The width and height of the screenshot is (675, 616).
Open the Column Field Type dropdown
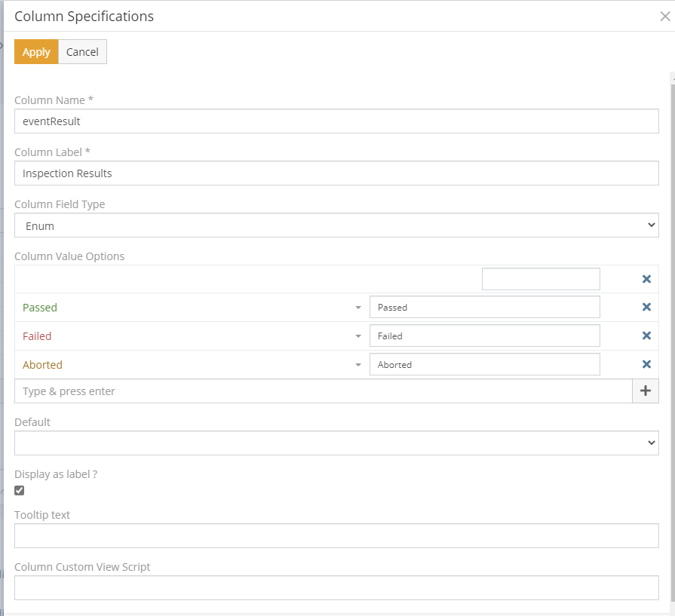point(336,225)
